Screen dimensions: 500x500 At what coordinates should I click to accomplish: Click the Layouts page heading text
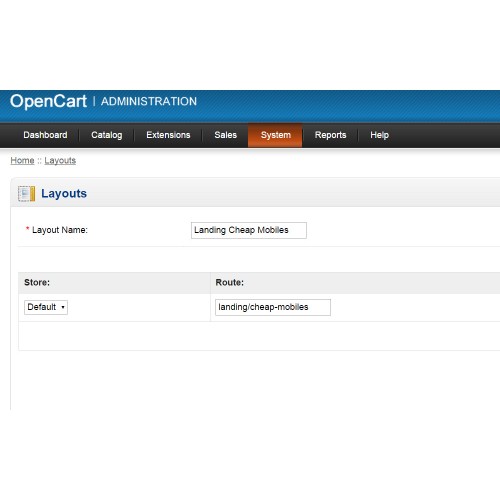(64, 194)
